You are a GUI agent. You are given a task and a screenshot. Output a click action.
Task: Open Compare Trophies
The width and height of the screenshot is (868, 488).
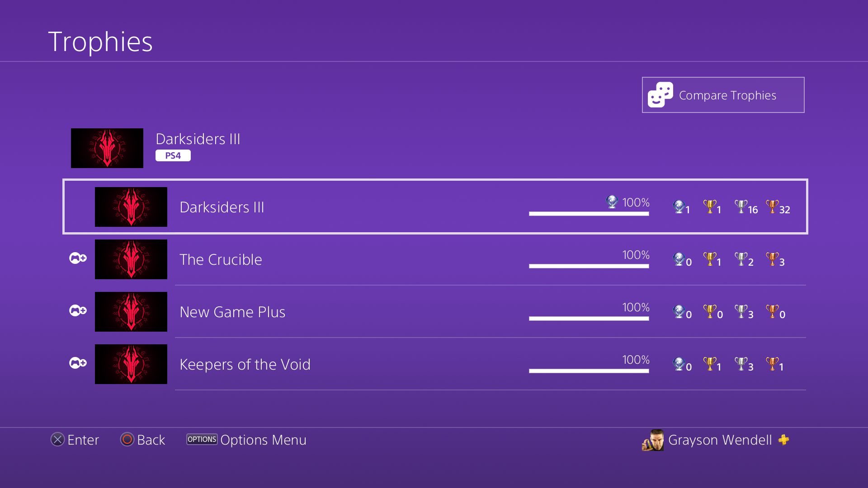pos(723,95)
